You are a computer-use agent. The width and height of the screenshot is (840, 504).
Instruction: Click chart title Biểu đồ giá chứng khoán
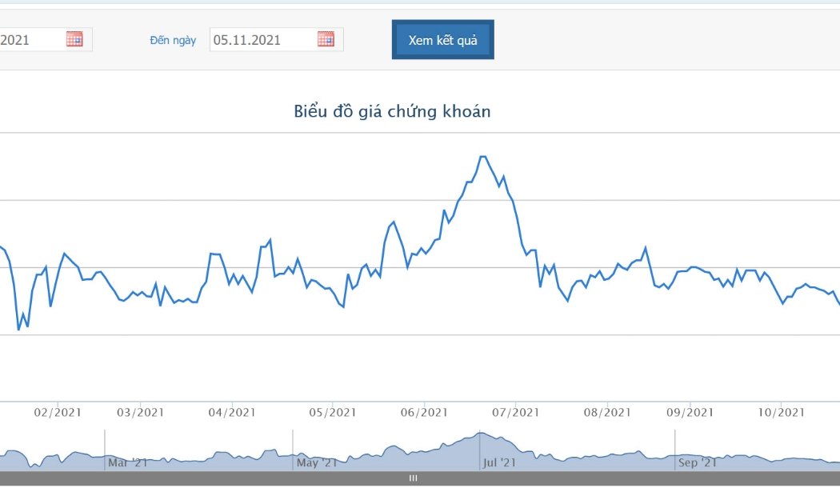click(x=392, y=111)
